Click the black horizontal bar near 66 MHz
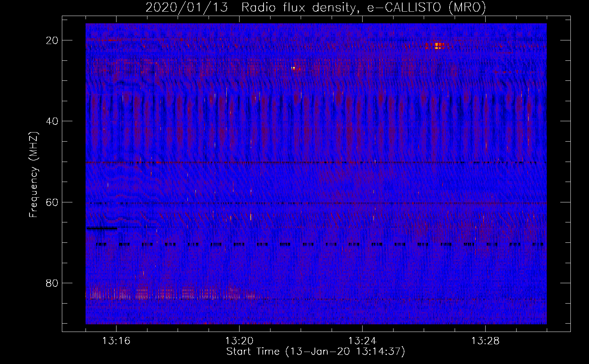 102,228
